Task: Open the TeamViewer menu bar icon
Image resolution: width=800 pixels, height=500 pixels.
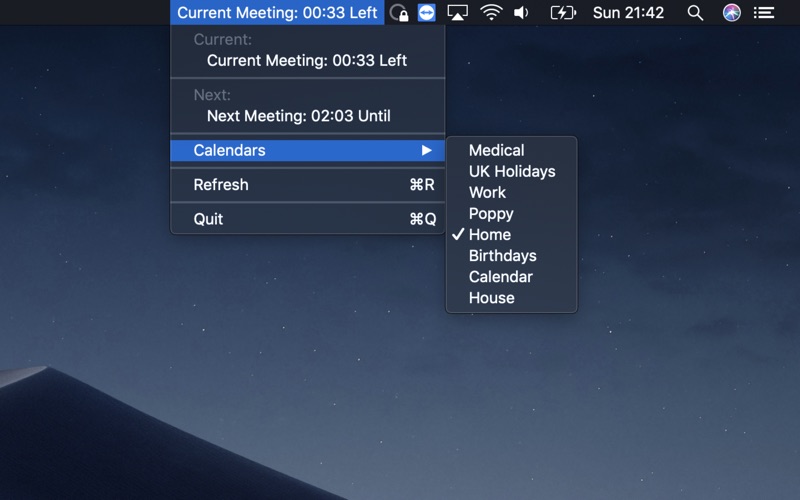Action: click(427, 12)
